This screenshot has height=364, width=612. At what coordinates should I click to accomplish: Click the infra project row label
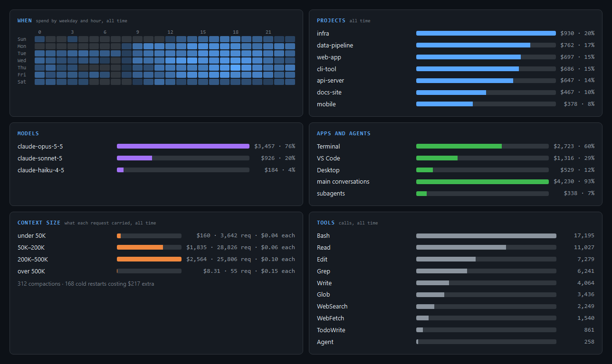[x=323, y=34]
